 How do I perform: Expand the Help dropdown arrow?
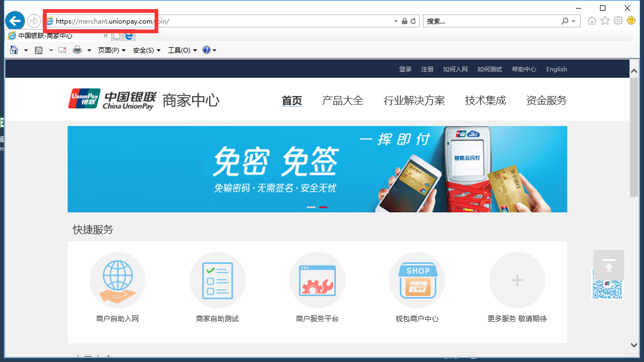(215, 50)
